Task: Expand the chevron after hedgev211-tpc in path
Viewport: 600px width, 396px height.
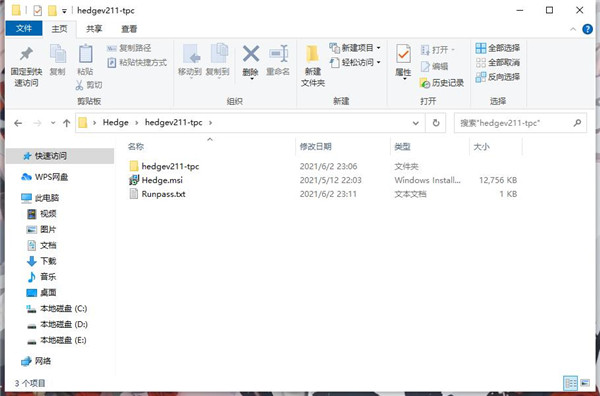Action: pos(210,123)
